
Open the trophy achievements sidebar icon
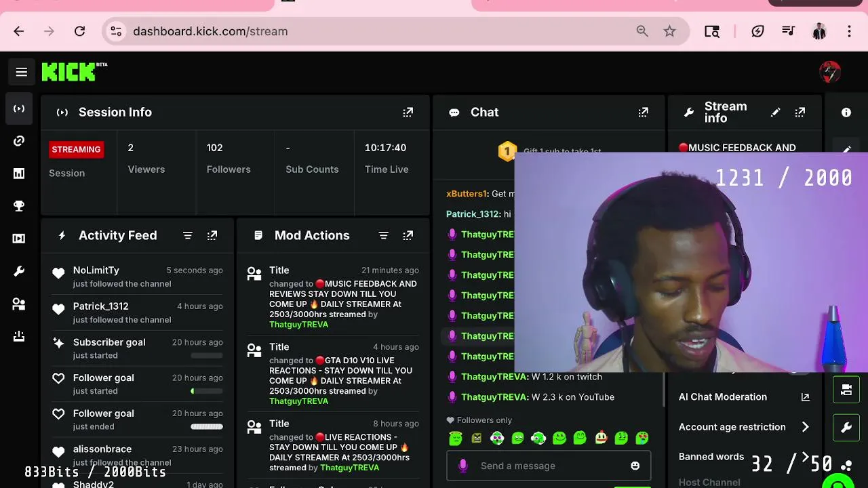(19, 206)
